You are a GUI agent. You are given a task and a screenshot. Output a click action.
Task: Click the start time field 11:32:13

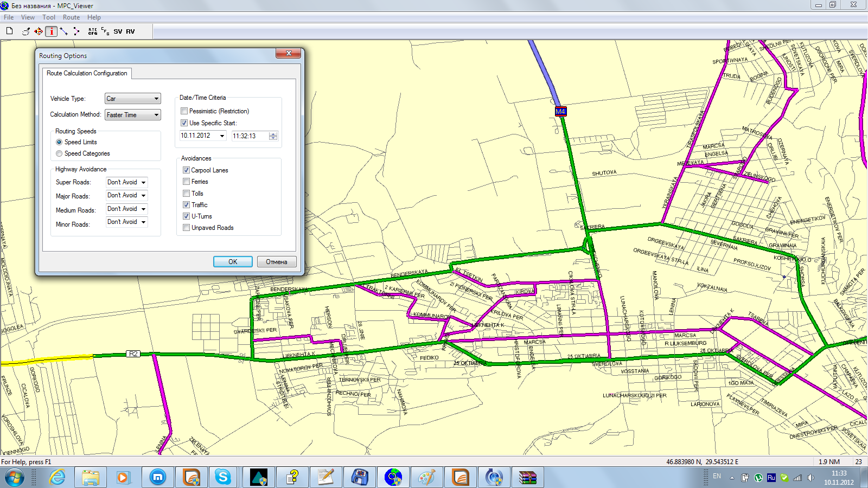(249, 136)
